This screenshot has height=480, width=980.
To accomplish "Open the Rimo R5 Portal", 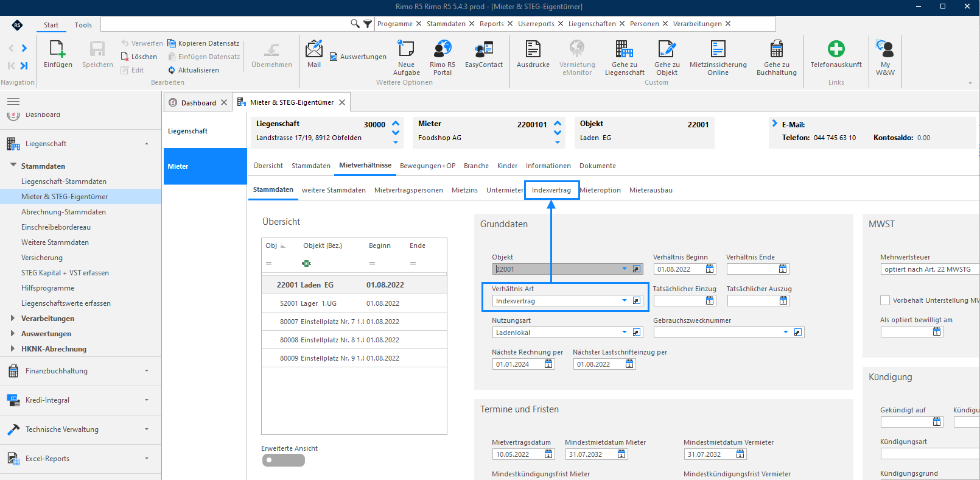I will [443, 58].
